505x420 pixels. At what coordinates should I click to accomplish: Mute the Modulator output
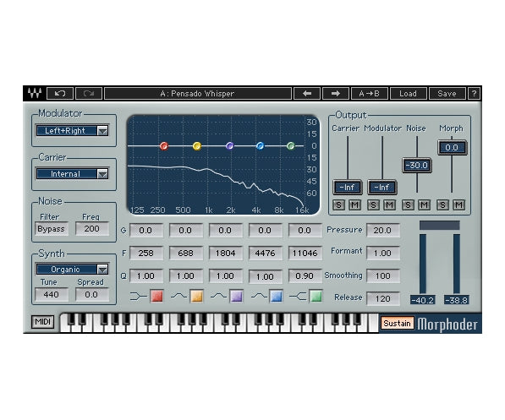(x=390, y=205)
